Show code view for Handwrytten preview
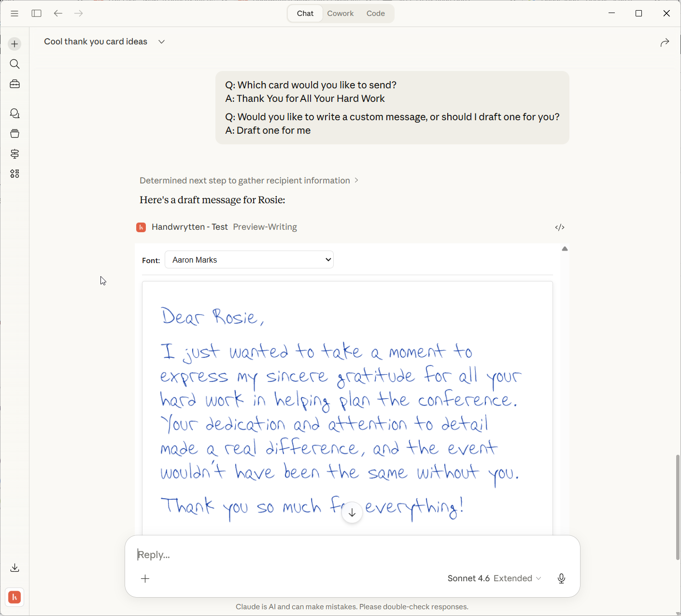 [560, 227]
